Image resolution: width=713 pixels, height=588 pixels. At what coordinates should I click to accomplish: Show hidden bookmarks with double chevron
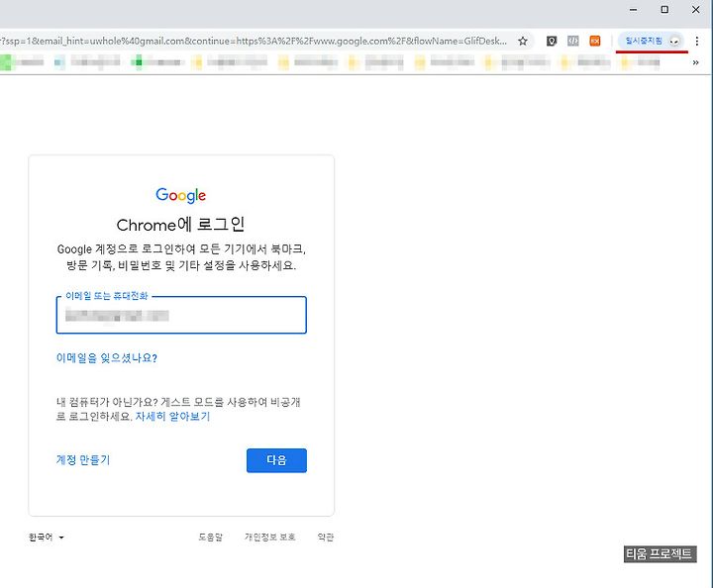695,62
